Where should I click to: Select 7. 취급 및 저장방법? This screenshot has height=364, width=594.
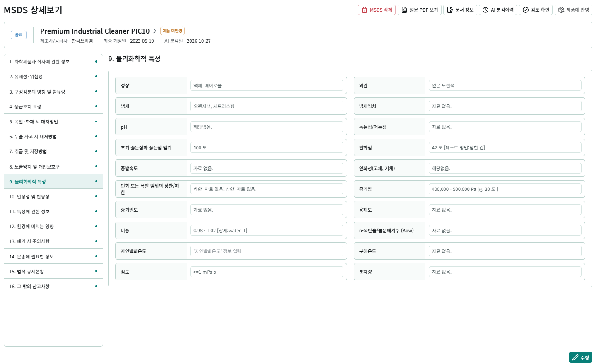point(53,152)
